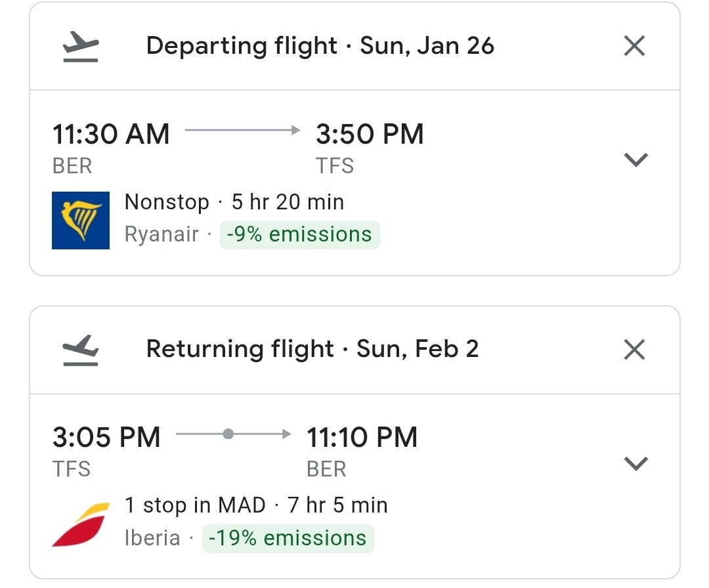Click the Departing flight Sun, Jan 26 header
709x588 pixels.
(x=320, y=46)
